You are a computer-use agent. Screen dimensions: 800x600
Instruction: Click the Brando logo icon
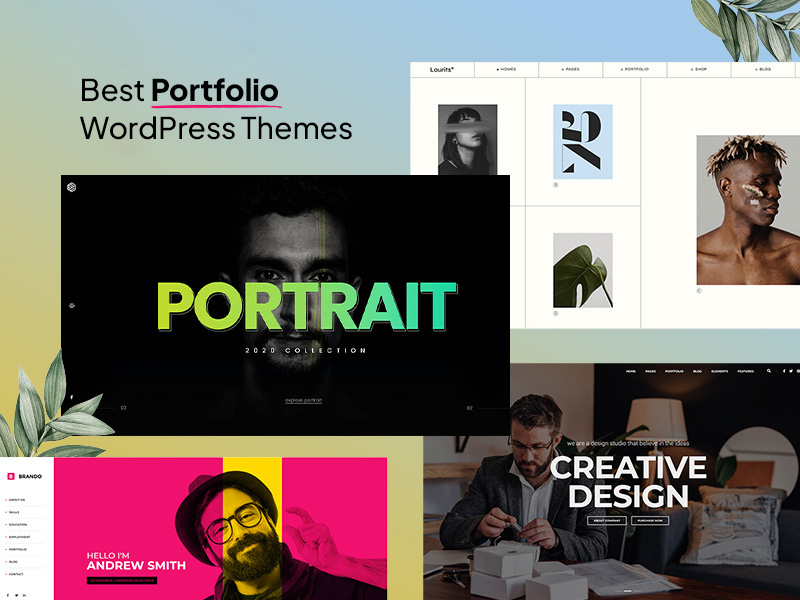tap(11, 475)
